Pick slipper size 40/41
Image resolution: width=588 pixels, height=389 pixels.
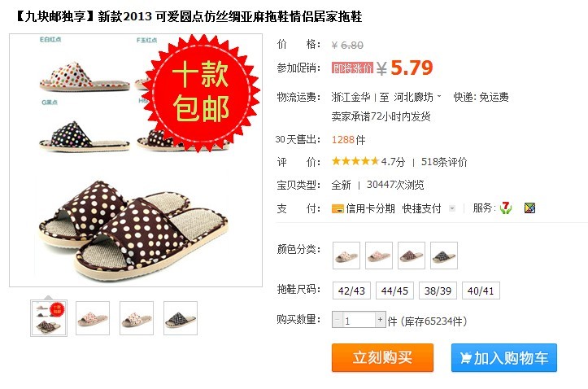point(481,291)
